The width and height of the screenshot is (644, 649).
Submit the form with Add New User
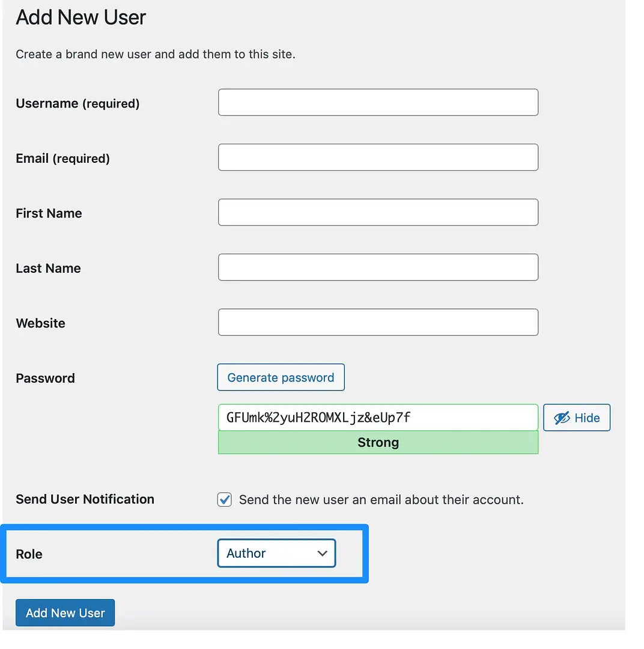click(65, 612)
